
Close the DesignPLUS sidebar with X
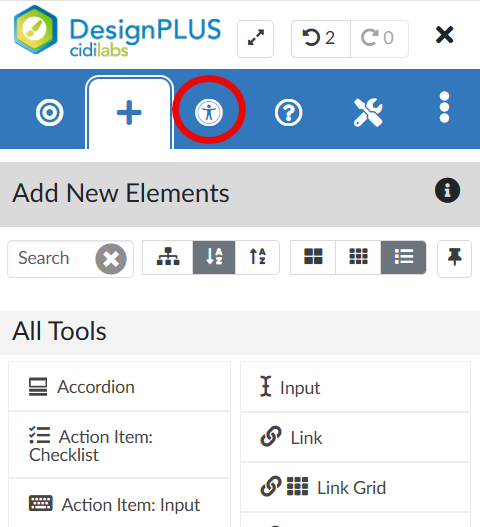tap(444, 35)
